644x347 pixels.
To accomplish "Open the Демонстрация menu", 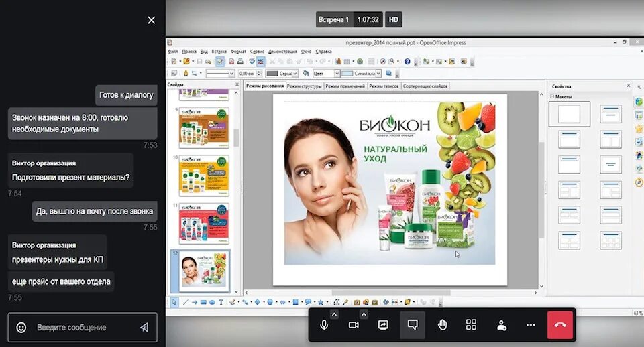I will 282,52.
